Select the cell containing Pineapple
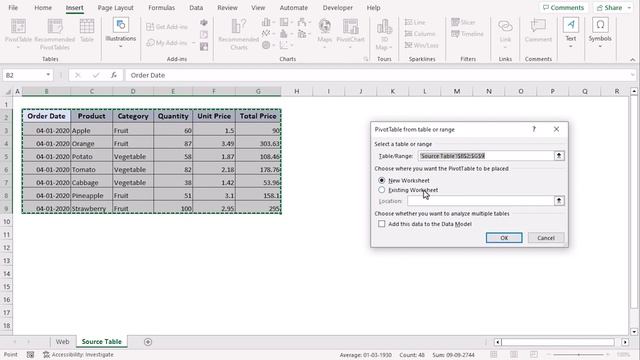Image resolution: width=640 pixels, height=360 pixels. click(91, 196)
